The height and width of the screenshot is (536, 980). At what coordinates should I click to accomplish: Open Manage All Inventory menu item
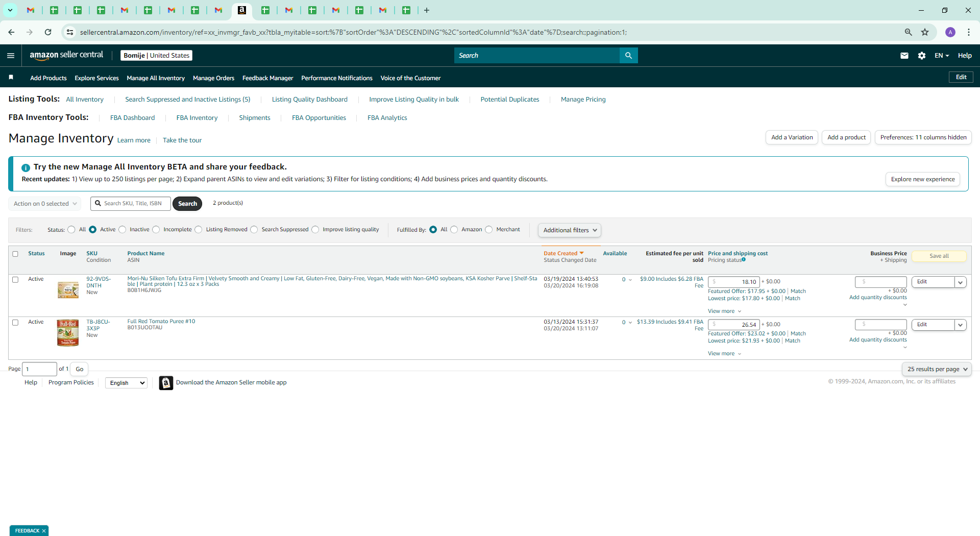pyautogui.click(x=156, y=78)
